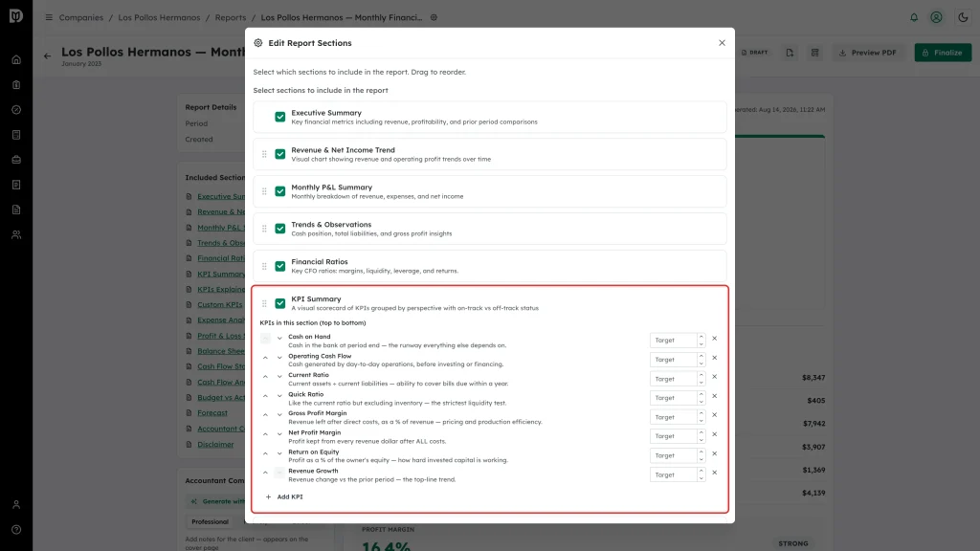This screenshot has height=551, width=980.
Task: Open the Forecast section link
Action: click(x=212, y=413)
